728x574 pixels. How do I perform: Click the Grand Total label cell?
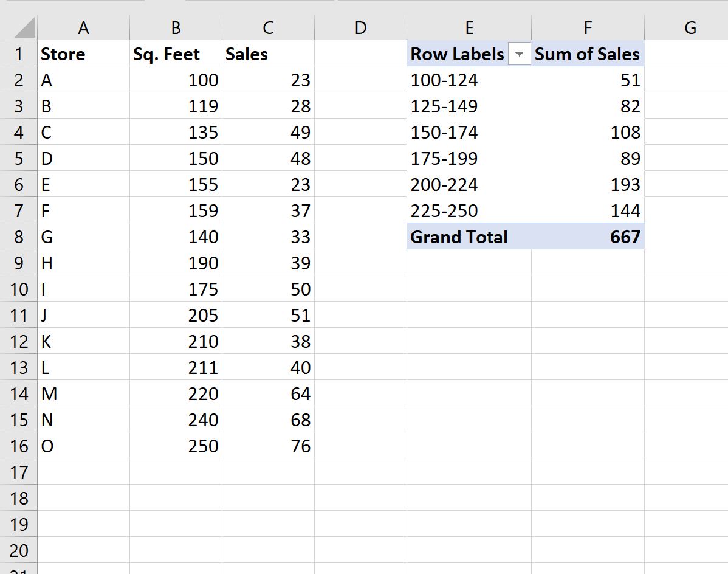tap(469, 237)
